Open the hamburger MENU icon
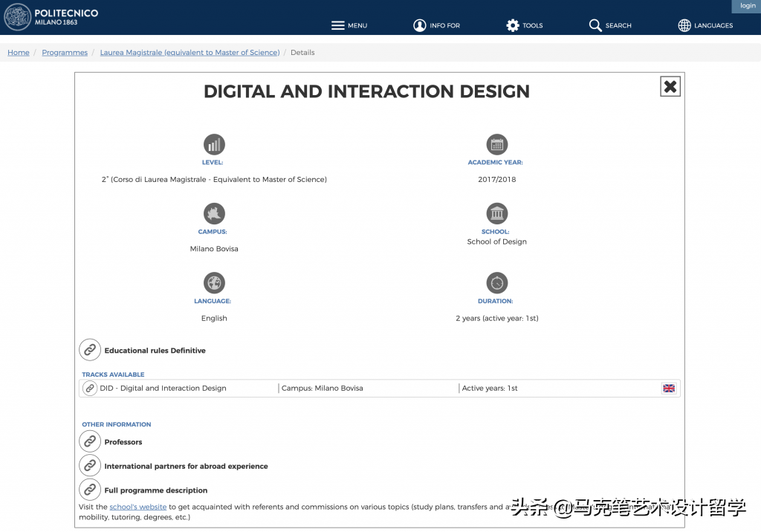The height and width of the screenshot is (532, 761). [x=337, y=25]
